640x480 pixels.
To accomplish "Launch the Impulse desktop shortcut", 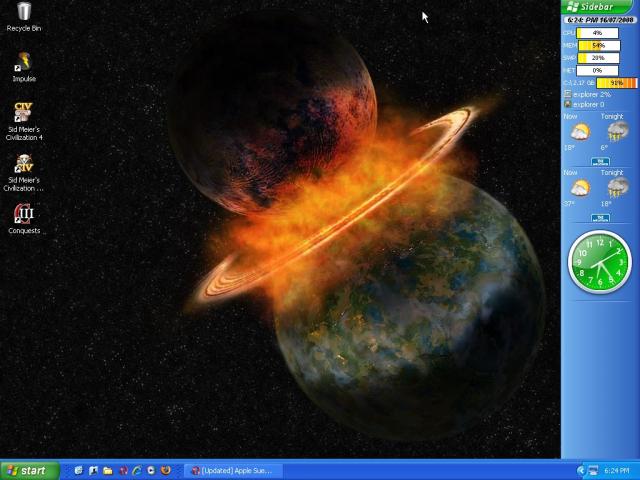I will [24, 67].
